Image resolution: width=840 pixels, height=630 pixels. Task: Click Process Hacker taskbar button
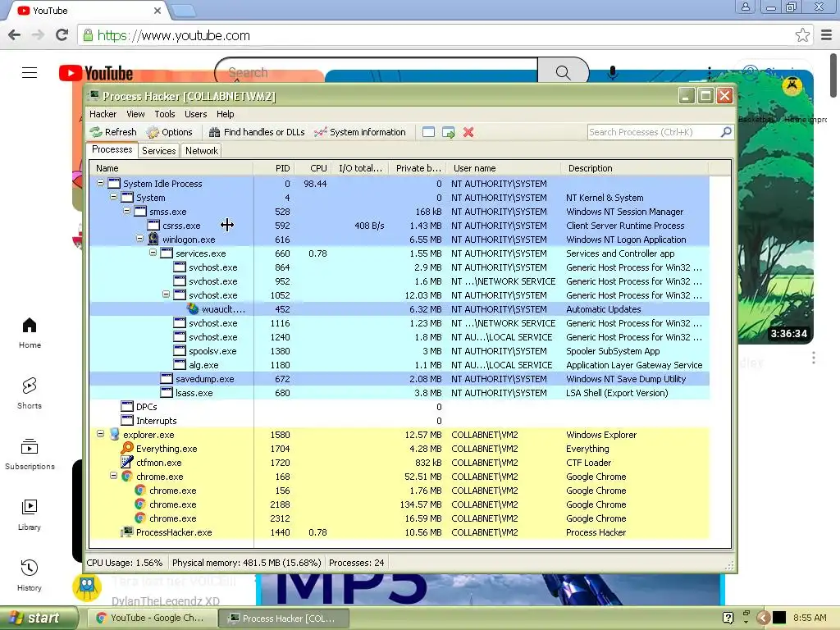click(x=284, y=618)
